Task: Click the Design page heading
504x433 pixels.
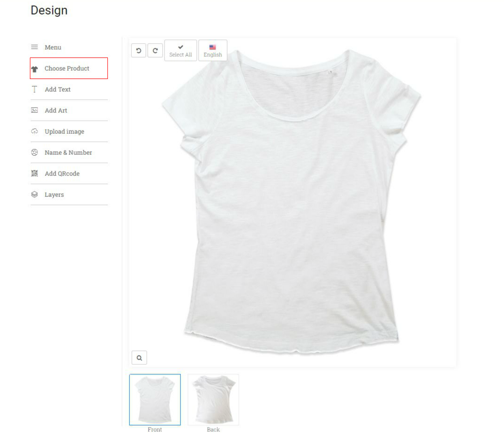Action: [x=49, y=10]
